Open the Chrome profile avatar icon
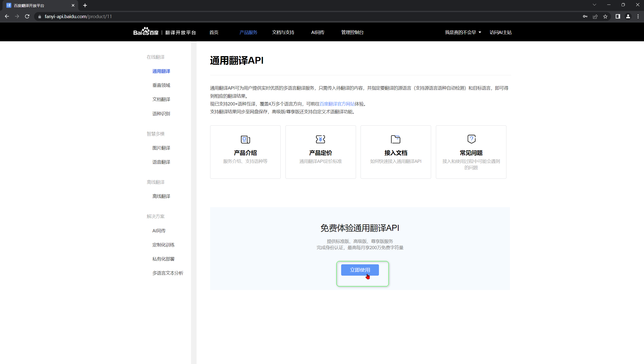644x364 pixels. pyautogui.click(x=628, y=16)
